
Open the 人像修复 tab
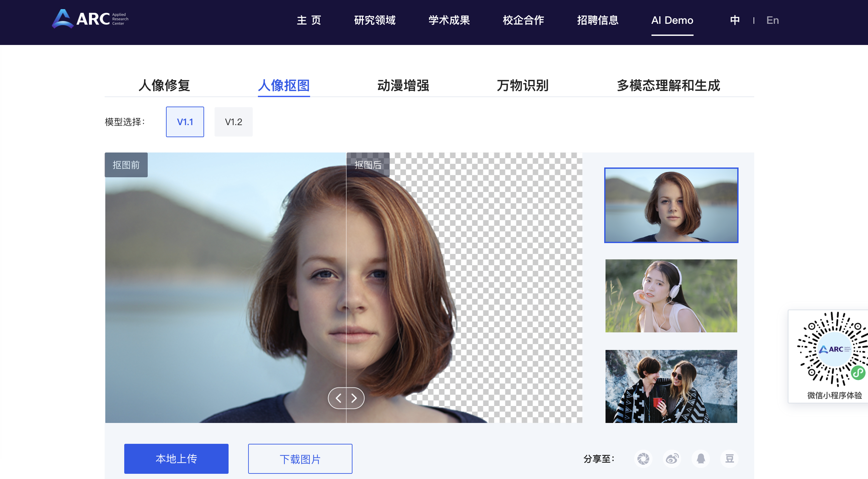point(164,85)
